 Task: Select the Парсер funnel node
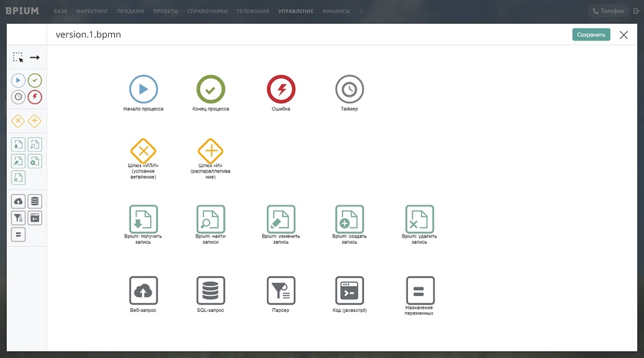(281, 291)
